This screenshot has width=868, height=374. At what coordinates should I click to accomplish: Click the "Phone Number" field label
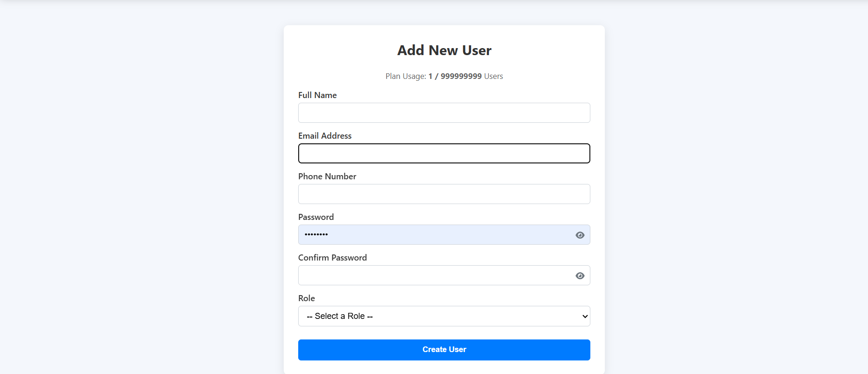327,176
